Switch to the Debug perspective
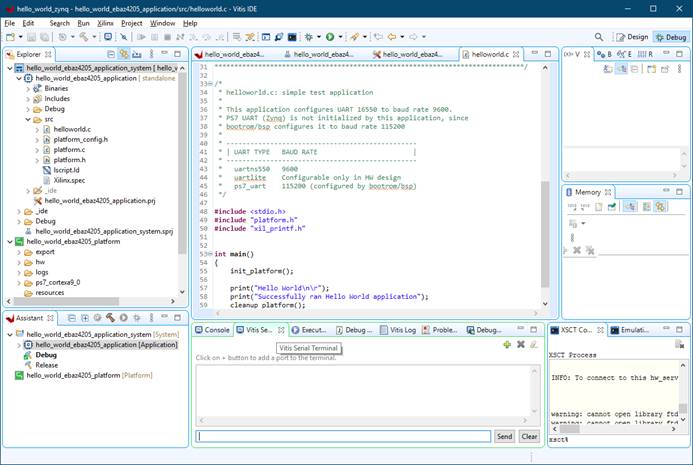 click(670, 37)
